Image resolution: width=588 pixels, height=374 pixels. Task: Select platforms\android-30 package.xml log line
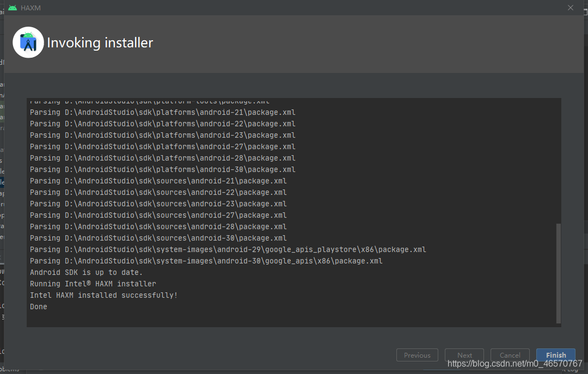(x=163, y=169)
